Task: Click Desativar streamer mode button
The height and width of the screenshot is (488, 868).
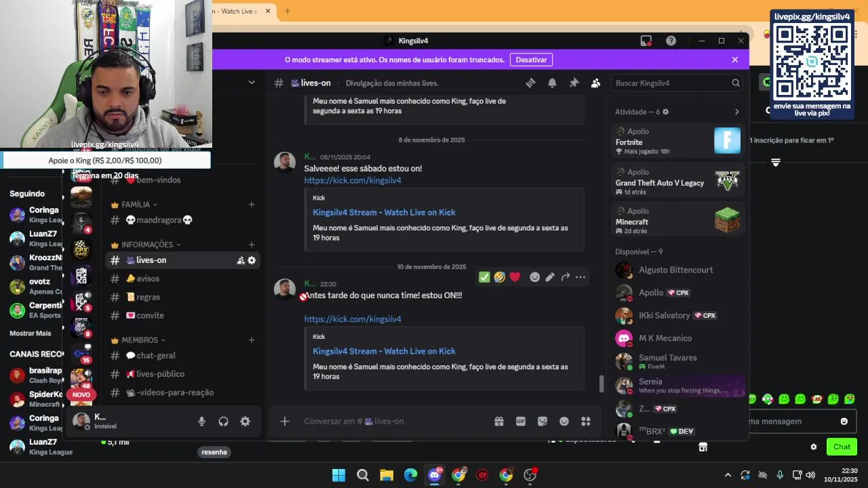Action: pyautogui.click(x=531, y=60)
